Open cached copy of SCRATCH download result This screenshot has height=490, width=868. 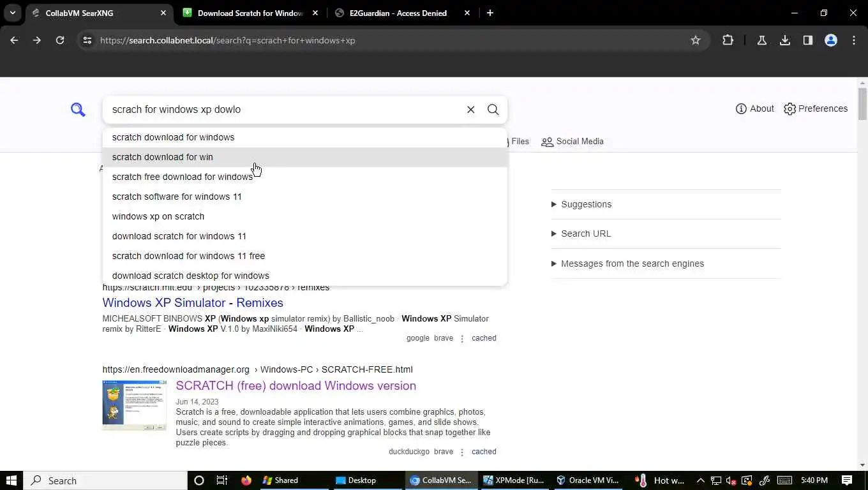[484, 452]
